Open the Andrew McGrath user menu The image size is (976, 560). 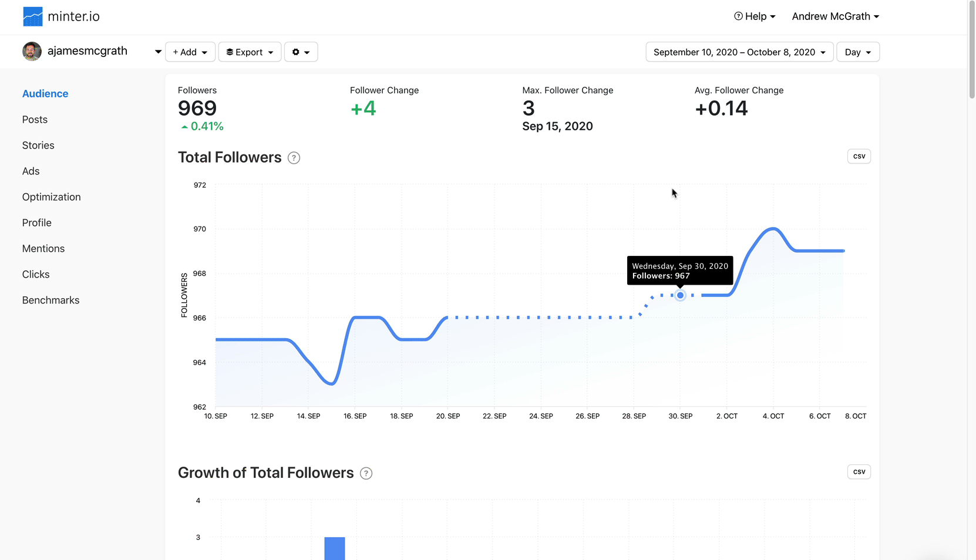click(835, 16)
